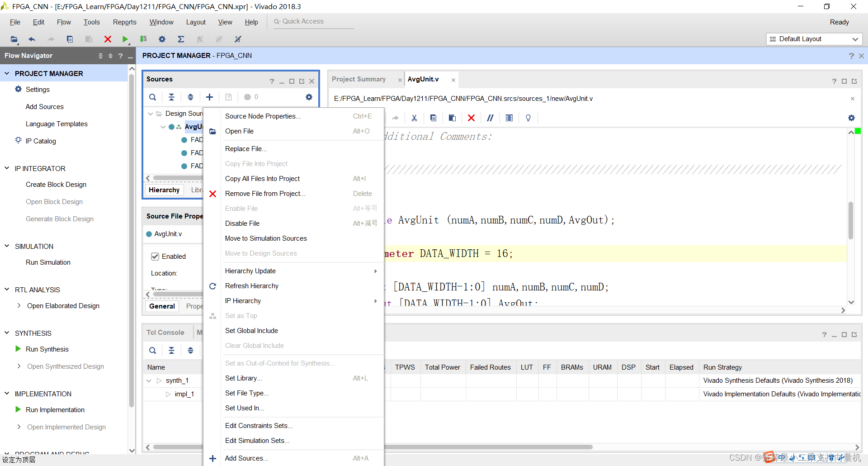The height and width of the screenshot is (466, 868).
Task: Click Design Runs horizontal scrollbar
Action: (373, 447)
